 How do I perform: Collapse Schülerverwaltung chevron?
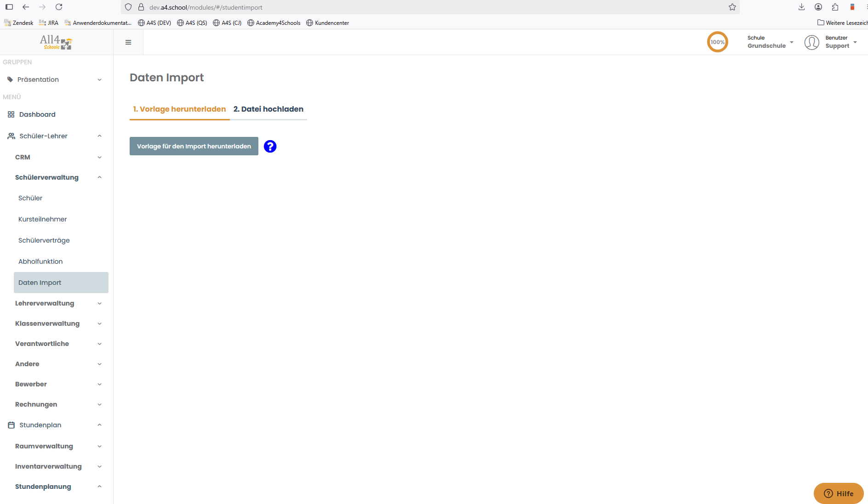pyautogui.click(x=99, y=177)
